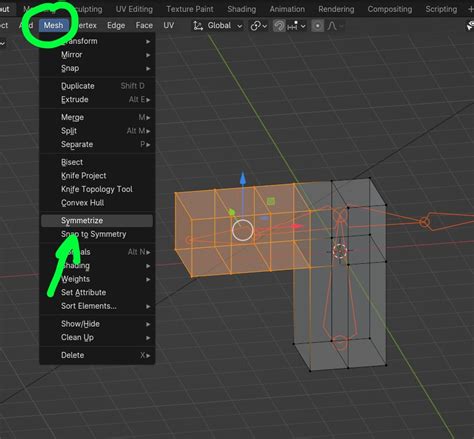Expand the Delete submenu
This screenshot has width=474, height=439.
(x=97, y=355)
